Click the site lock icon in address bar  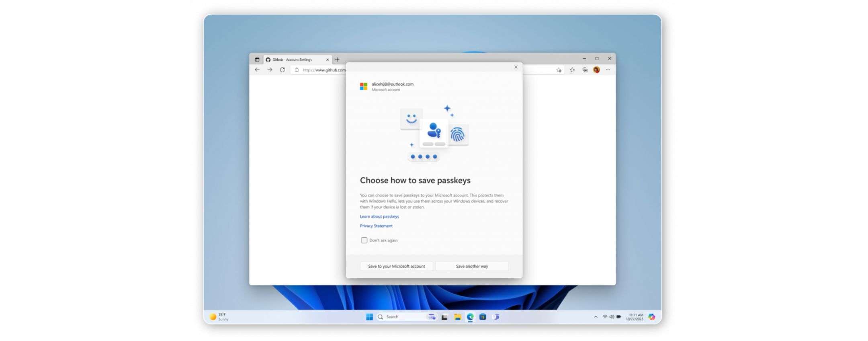click(297, 70)
